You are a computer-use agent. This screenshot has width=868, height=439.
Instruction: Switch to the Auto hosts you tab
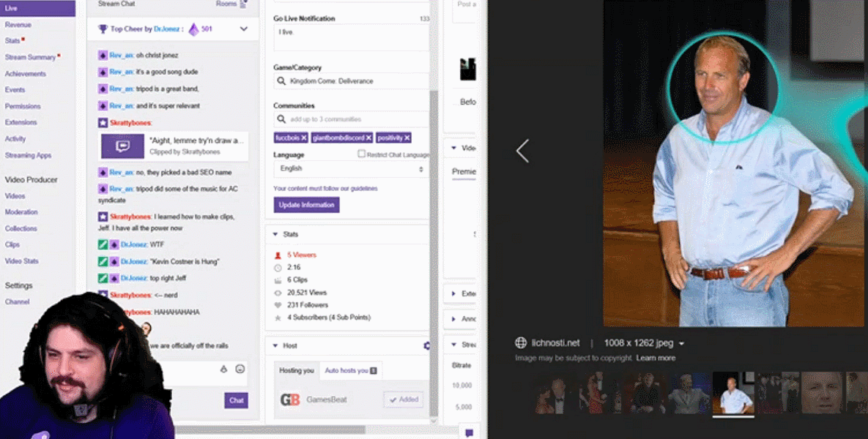pyautogui.click(x=350, y=370)
